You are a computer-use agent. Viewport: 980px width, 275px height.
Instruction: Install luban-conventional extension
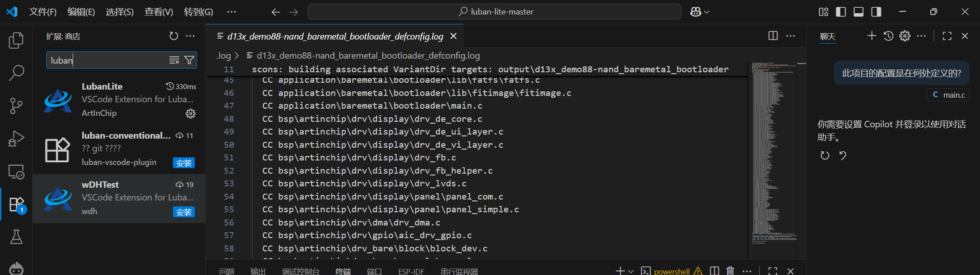pyautogui.click(x=184, y=163)
